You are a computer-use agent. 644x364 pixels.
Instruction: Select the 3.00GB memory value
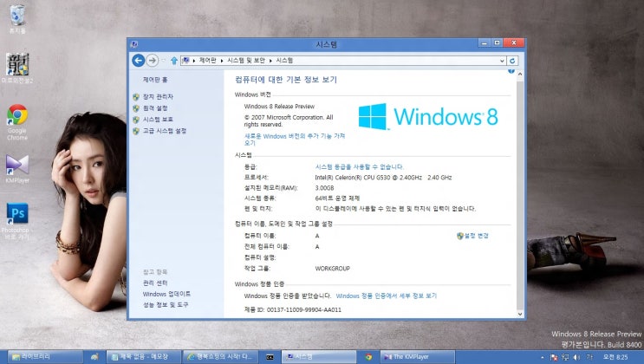coord(324,188)
